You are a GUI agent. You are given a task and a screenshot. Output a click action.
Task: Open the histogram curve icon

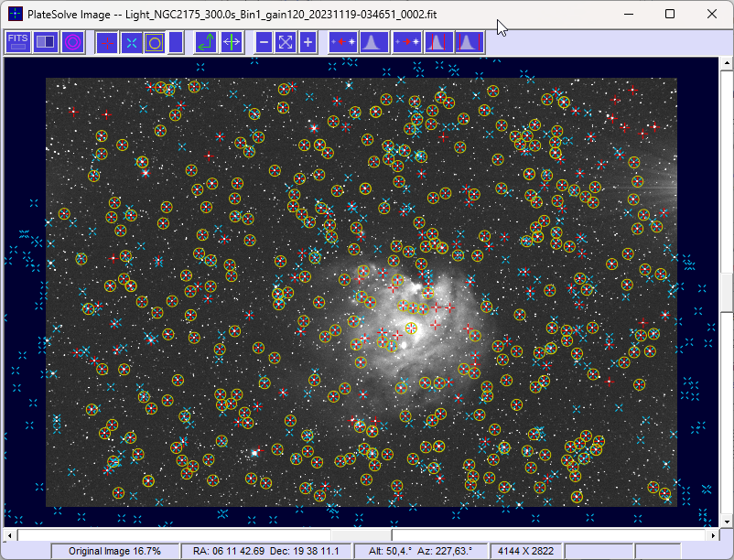pyautogui.click(x=374, y=43)
